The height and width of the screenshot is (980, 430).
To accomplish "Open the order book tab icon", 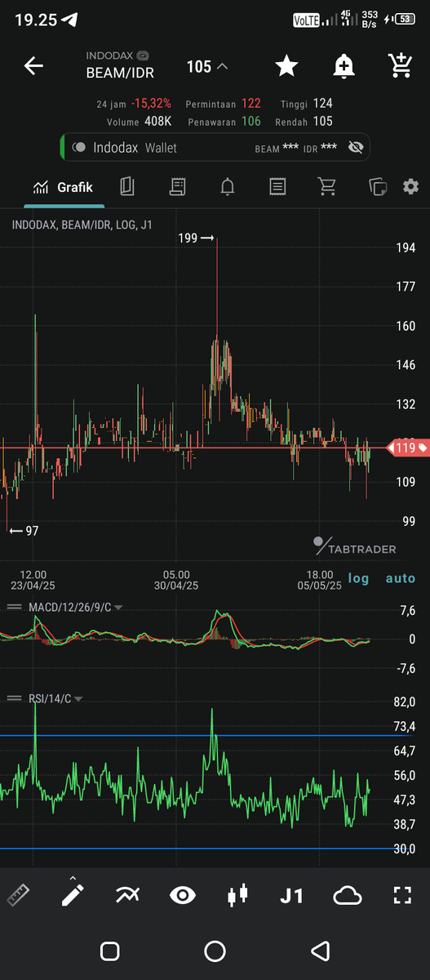I will (126, 187).
